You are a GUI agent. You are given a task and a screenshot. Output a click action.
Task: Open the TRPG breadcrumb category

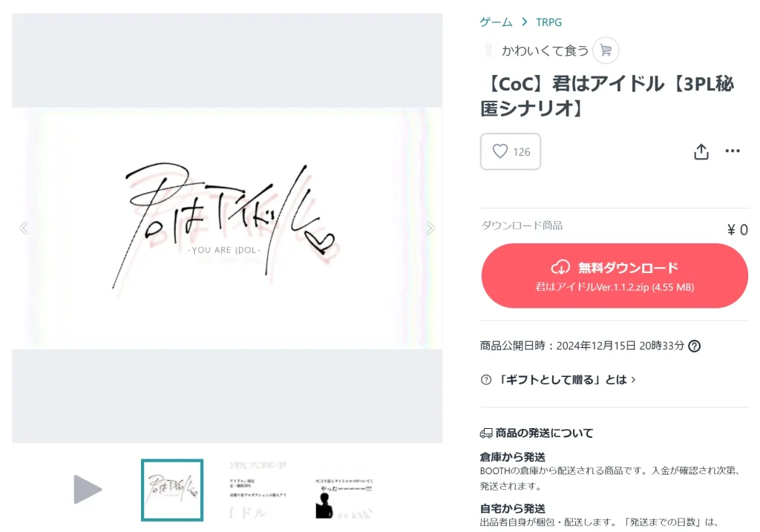pyautogui.click(x=548, y=22)
